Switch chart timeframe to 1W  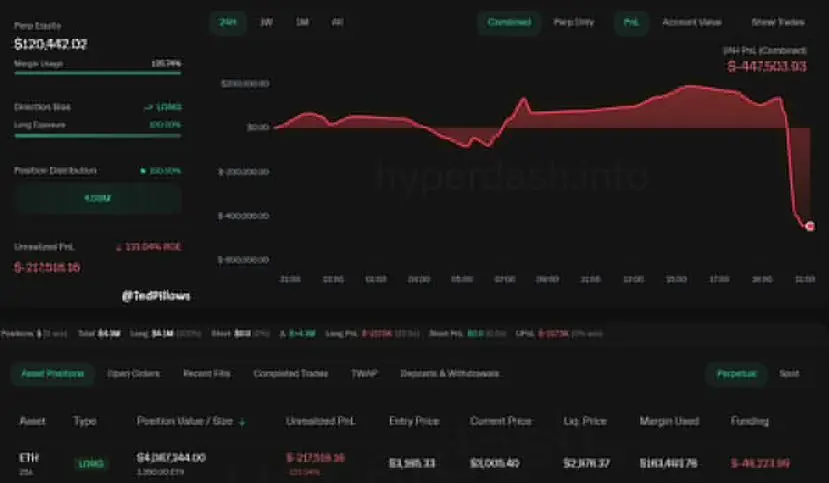(x=266, y=22)
